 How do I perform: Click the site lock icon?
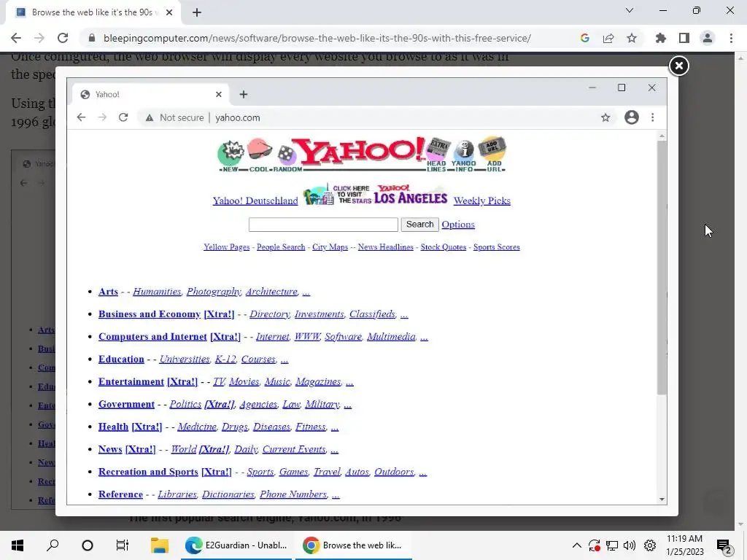[x=91, y=38]
